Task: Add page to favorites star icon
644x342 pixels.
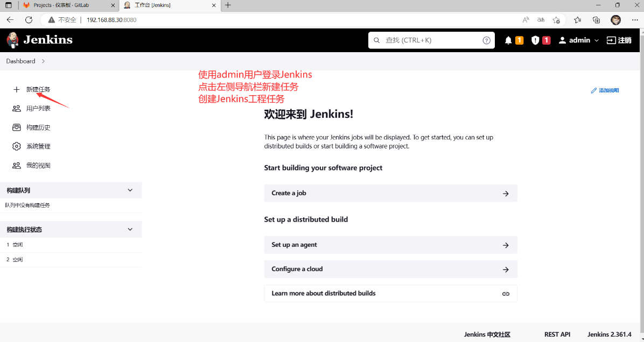Action: 556,20
